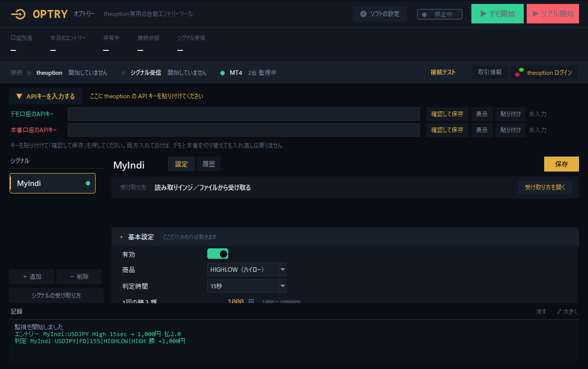588x369 pixels.
Task: Click the OPTRY logo icon
Action: [x=18, y=14]
